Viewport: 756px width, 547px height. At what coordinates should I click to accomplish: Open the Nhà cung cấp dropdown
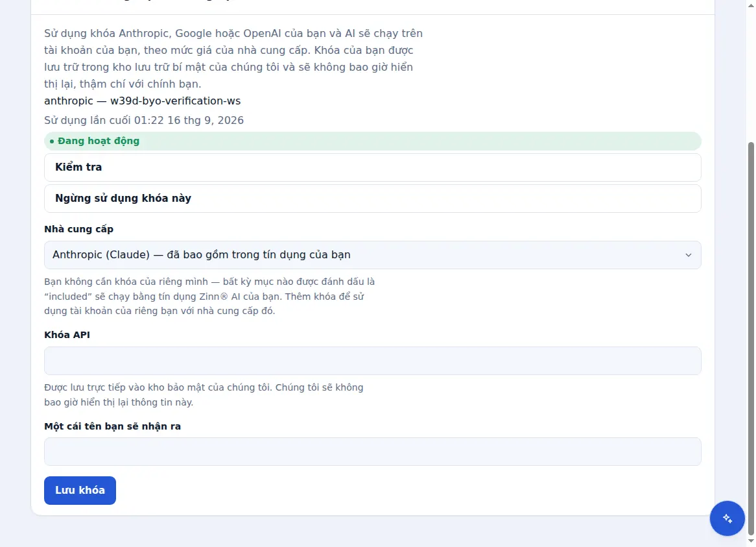(x=372, y=255)
